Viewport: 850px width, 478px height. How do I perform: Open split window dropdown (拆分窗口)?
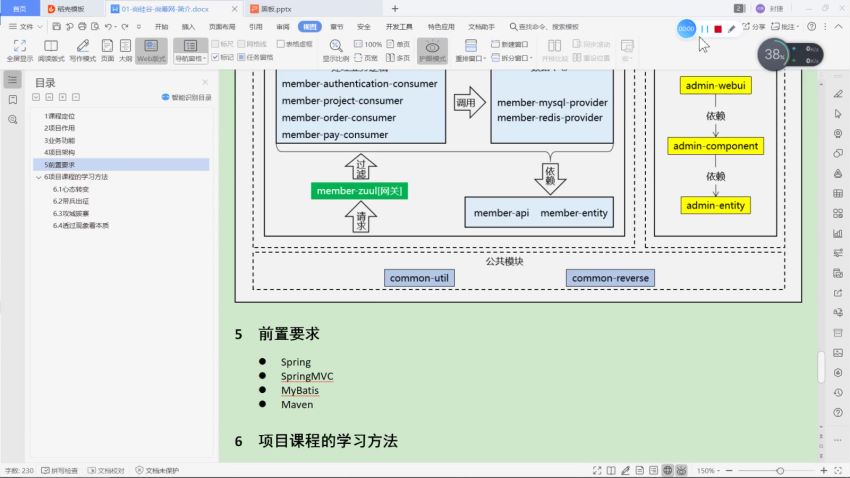[x=512, y=57]
